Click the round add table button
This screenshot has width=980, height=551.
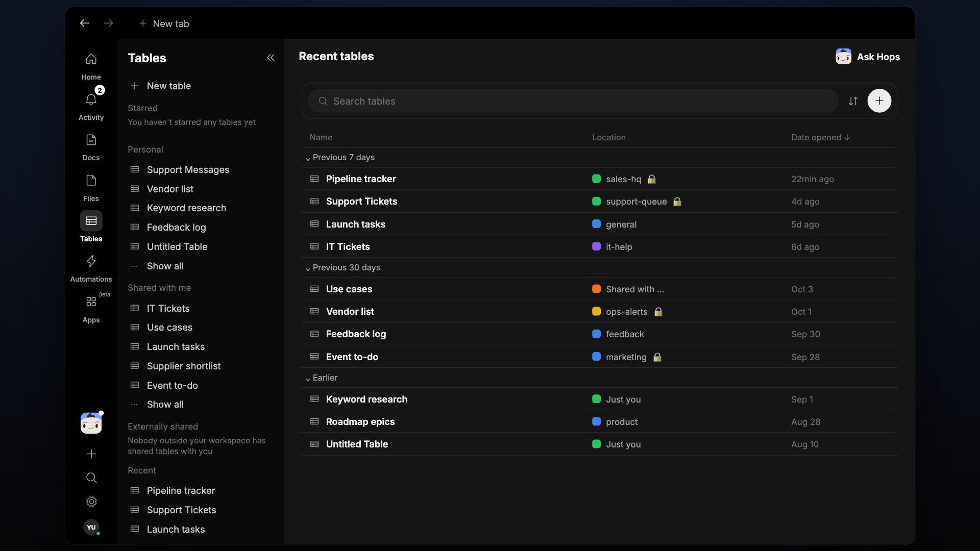pyautogui.click(x=879, y=101)
